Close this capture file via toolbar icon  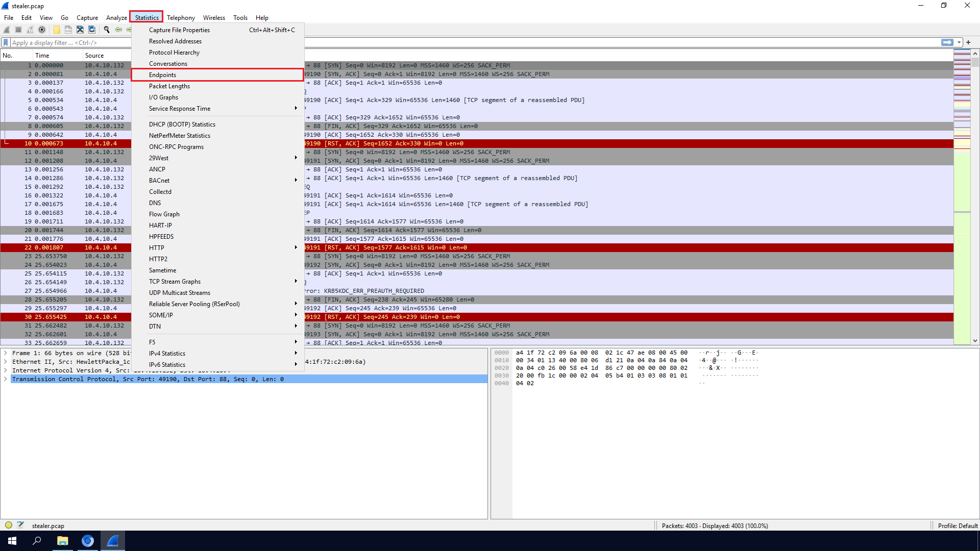80,30
